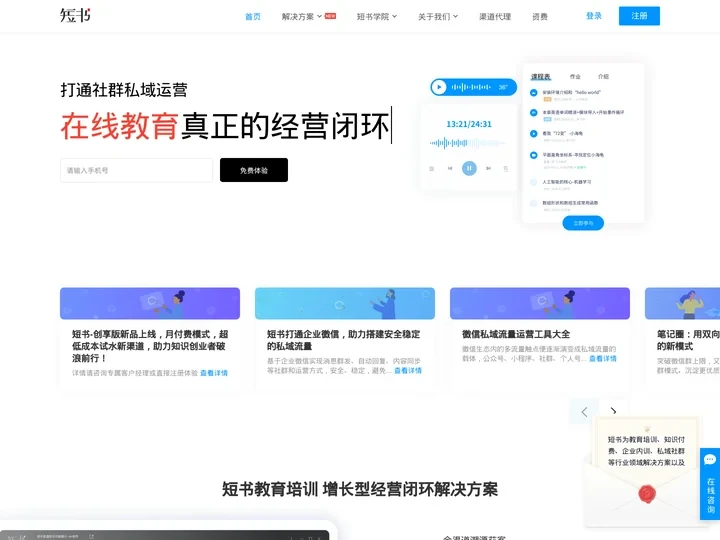Screen dimensions: 720x540
Task: Pause the audio player
Action: (x=469, y=168)
